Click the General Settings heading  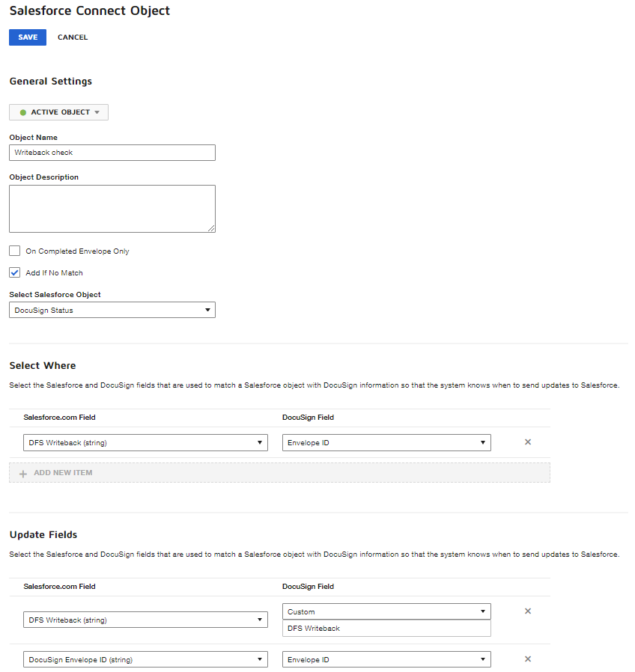pyautogui.click(x=51, y=82)
